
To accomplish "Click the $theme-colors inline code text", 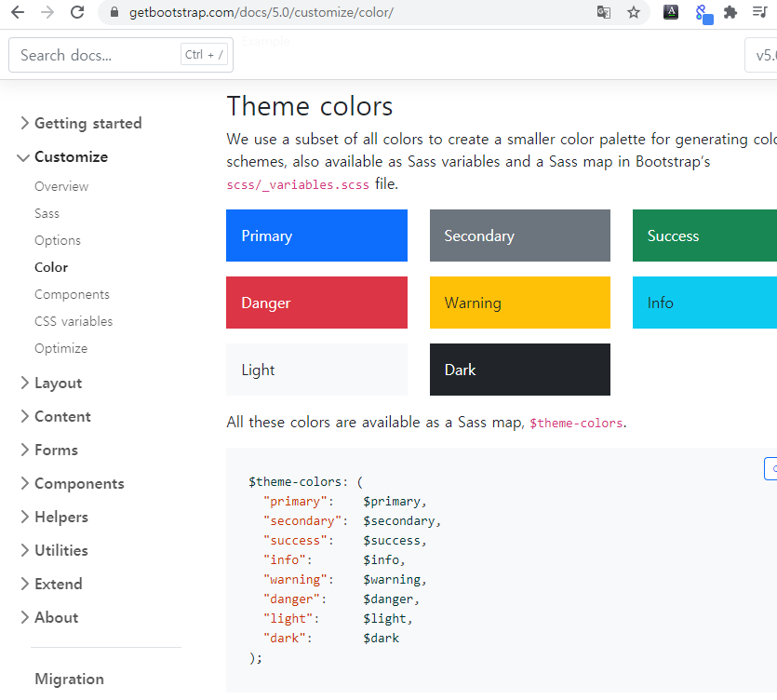I will (576, 423).
